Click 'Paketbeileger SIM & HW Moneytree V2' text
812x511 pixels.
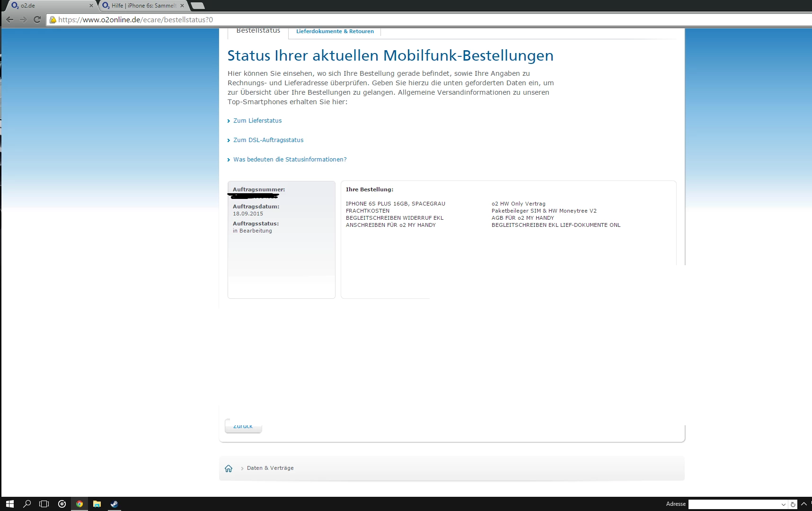tap(544, 211)
